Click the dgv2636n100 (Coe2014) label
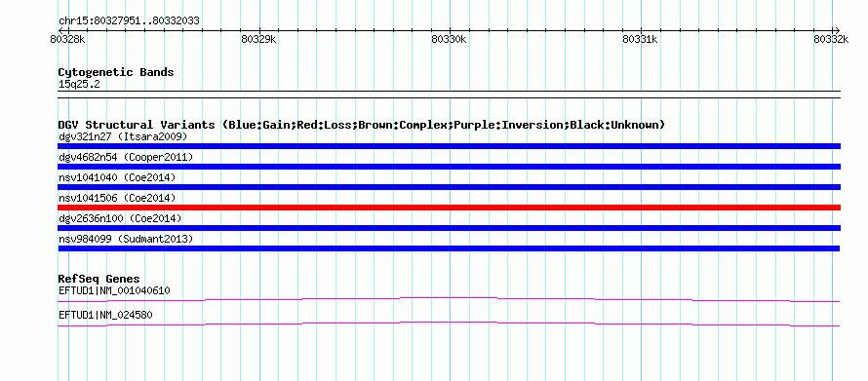Image resolution: width=868 pixels, height=381 pixels. pyautogui.click(x=120, y=218)
